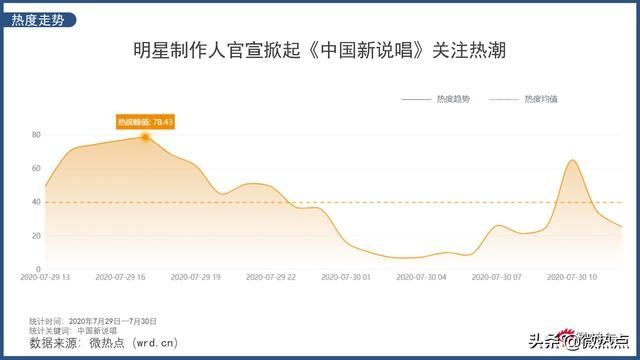640x360 pixels.
Task: Click the x-axis label 2020-07-30 04
Action: [421, 277]
